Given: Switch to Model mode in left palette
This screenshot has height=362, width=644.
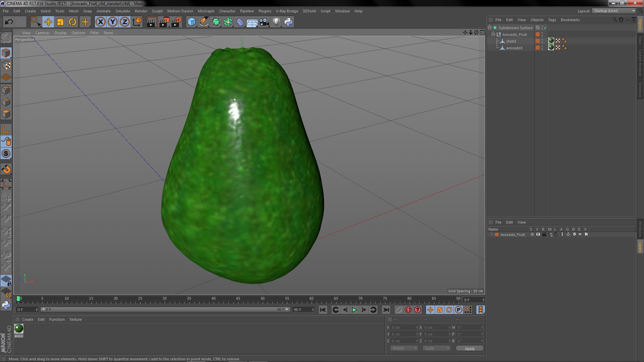Looking at the screenshot, I should [6, 53].
